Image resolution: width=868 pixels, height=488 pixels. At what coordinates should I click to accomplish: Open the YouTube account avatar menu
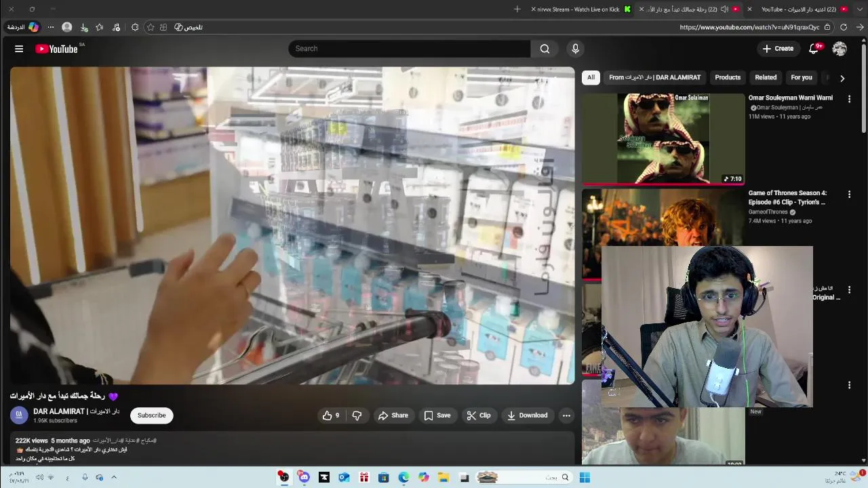tap(840, 49)
